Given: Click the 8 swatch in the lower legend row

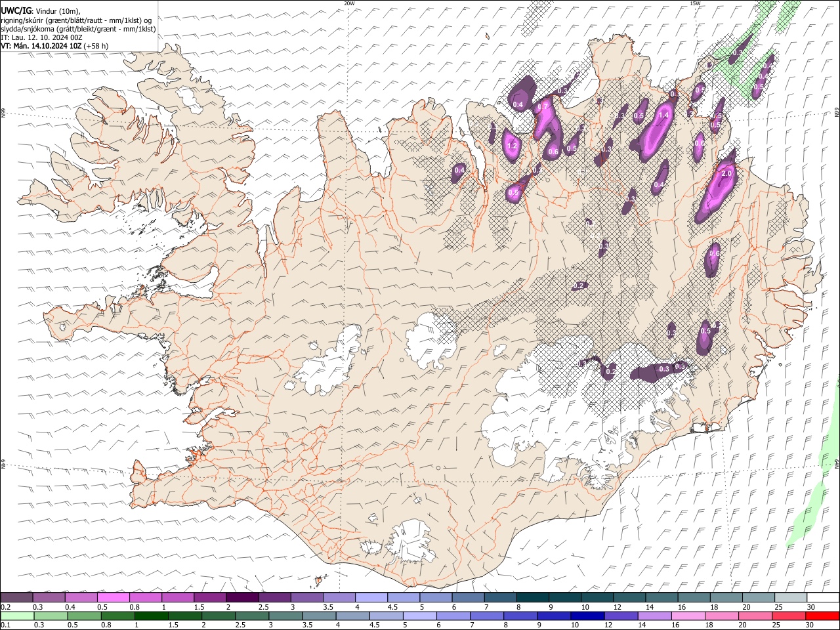Looking at the screenshot, I should pyautogui.click(x=520, y=616).
